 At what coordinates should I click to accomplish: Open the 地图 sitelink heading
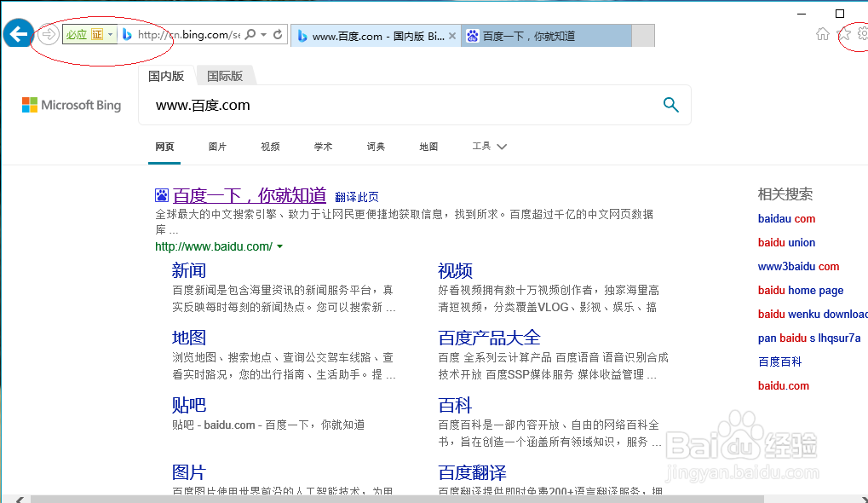click(x=189, y=338)
